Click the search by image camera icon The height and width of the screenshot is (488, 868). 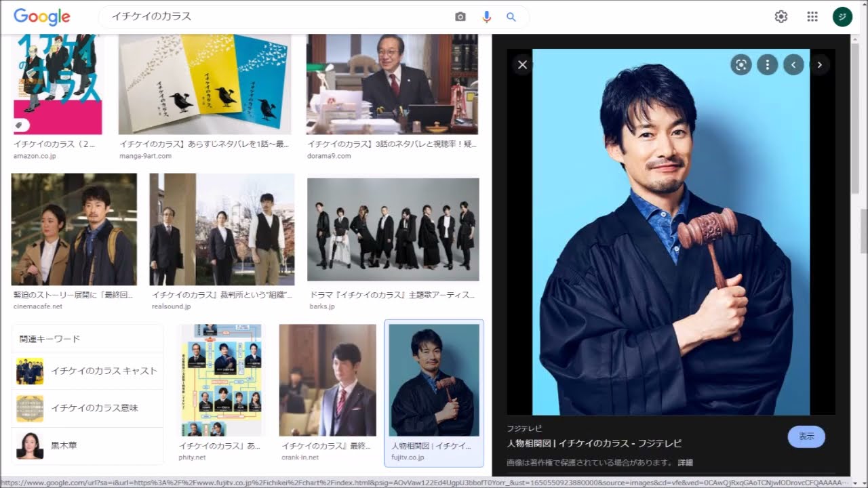point(460,17)
